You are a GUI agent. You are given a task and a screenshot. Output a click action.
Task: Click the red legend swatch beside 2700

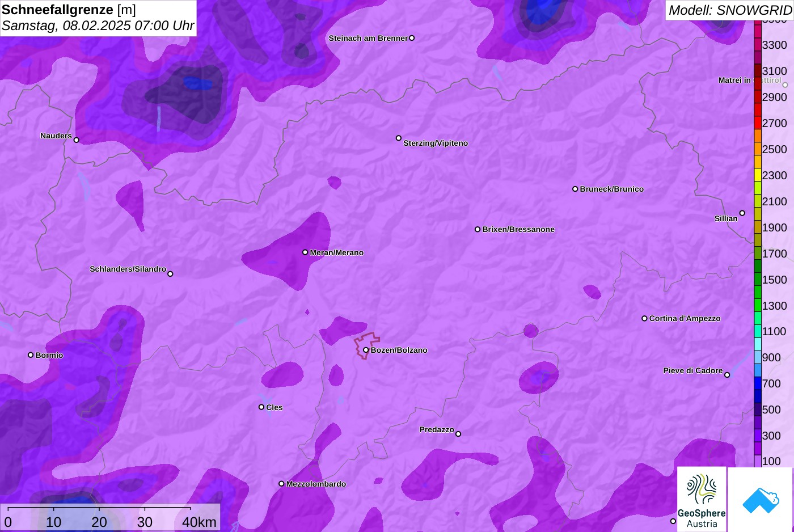pyautogui.click(x=758, y=123)
